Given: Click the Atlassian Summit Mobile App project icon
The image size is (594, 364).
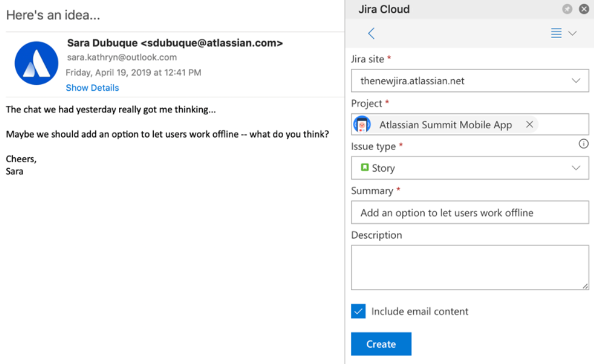Looking at the screenshot, I should tap(362, 124).
